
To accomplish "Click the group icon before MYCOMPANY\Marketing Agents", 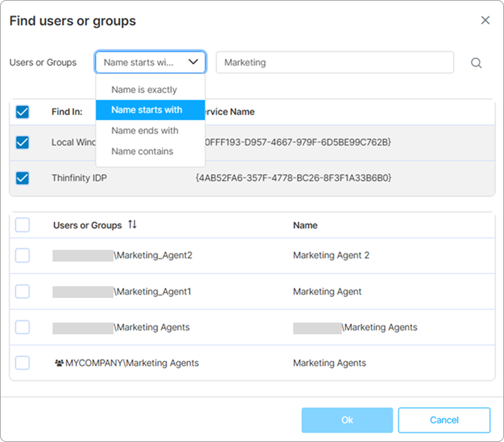I will click(59, 363).
